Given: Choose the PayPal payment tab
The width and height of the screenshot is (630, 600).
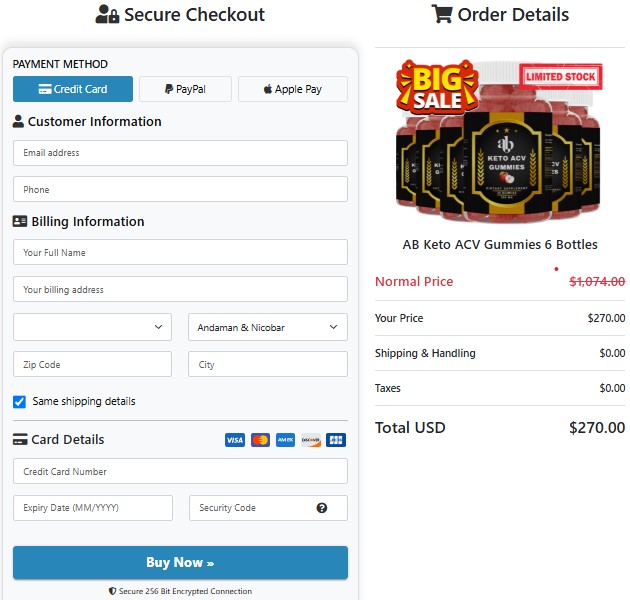Looking at the screenshot, I should click(185, 89).
